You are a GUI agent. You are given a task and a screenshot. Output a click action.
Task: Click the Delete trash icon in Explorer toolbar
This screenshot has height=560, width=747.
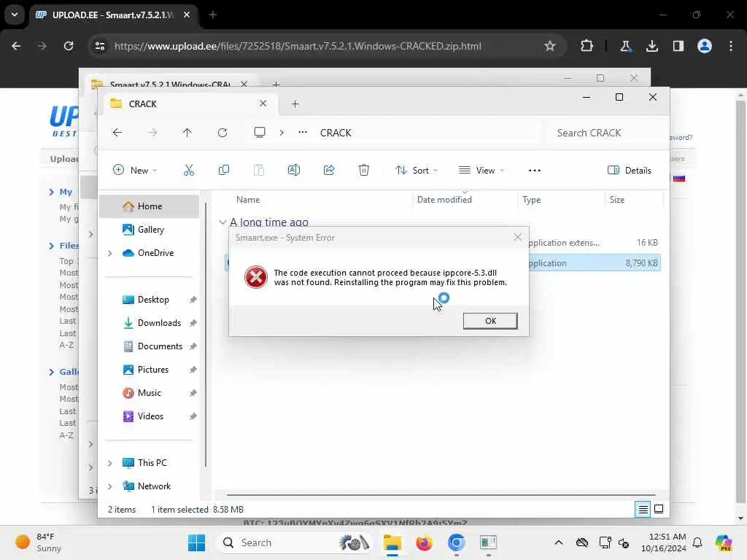click(363, 170)
